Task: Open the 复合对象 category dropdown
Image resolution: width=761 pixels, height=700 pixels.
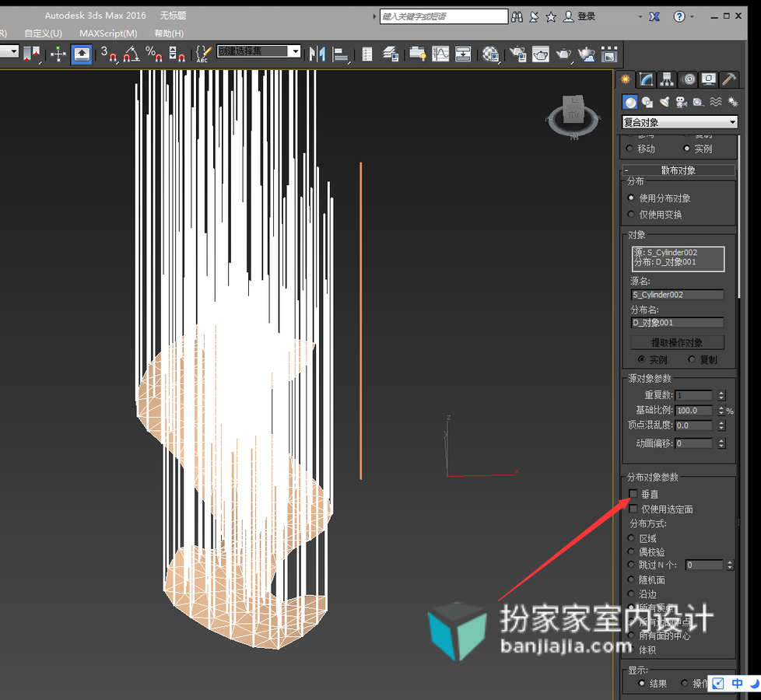Action: pos(679,122)
